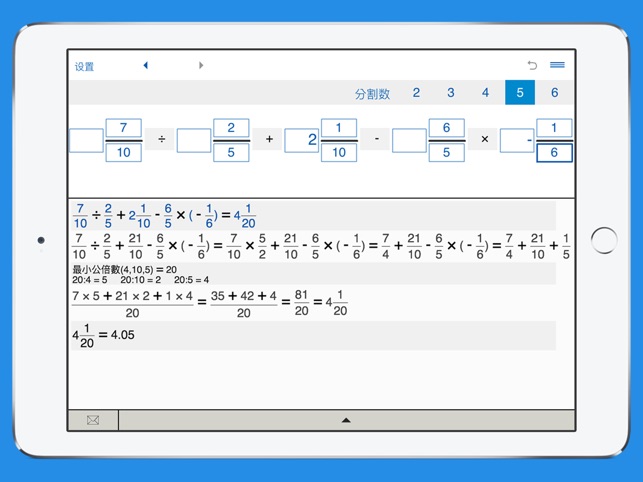Edit denominator 5 of the second fraction
Screen dimensions: 643x482
click(x=231, y=153)
